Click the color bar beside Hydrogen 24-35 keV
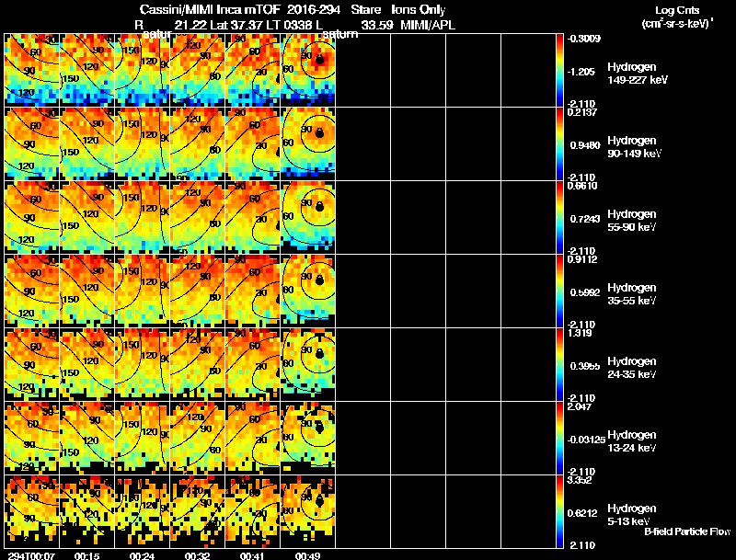 (559, 364)
